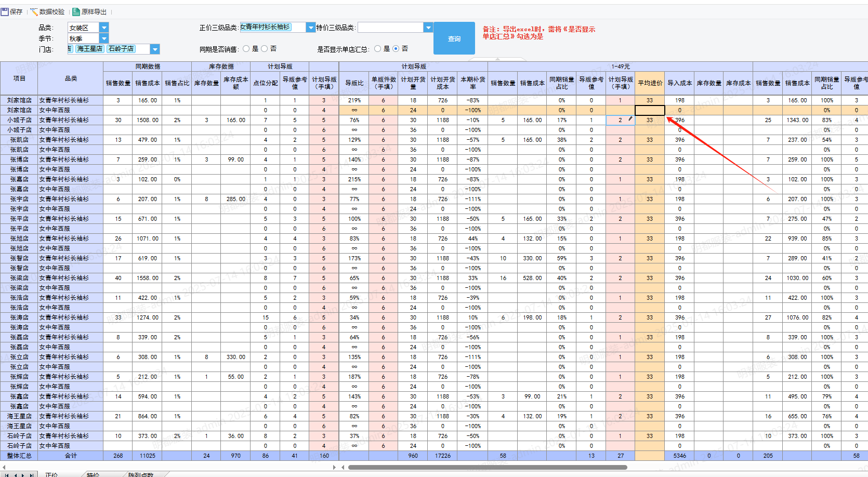Click the 本期补货率 column header
868x477 pixels.
(472, 83)
